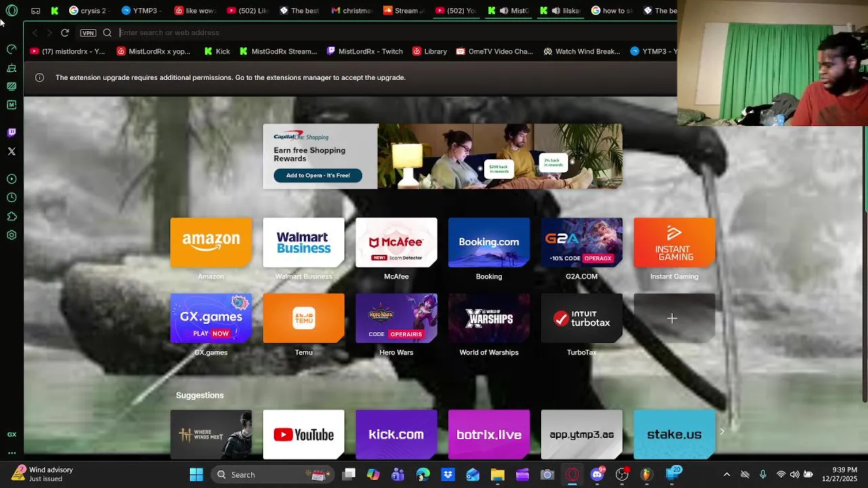This screenshot has width=868, height=488.
Task: Open the sidebar Player icon
Action: click(x=12, y=179)
